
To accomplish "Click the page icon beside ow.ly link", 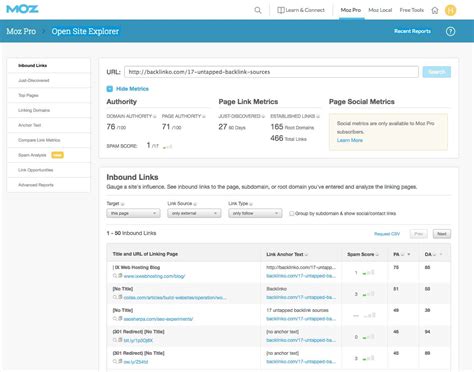I will 120,361.
